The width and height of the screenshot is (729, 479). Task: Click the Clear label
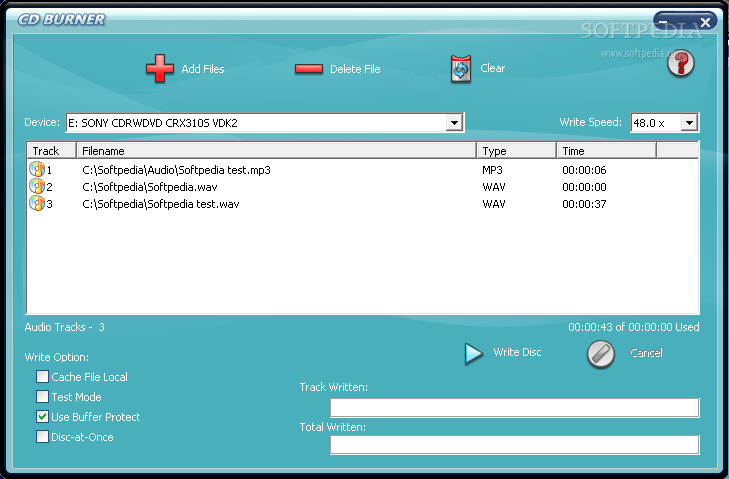[x=492, y=68]
